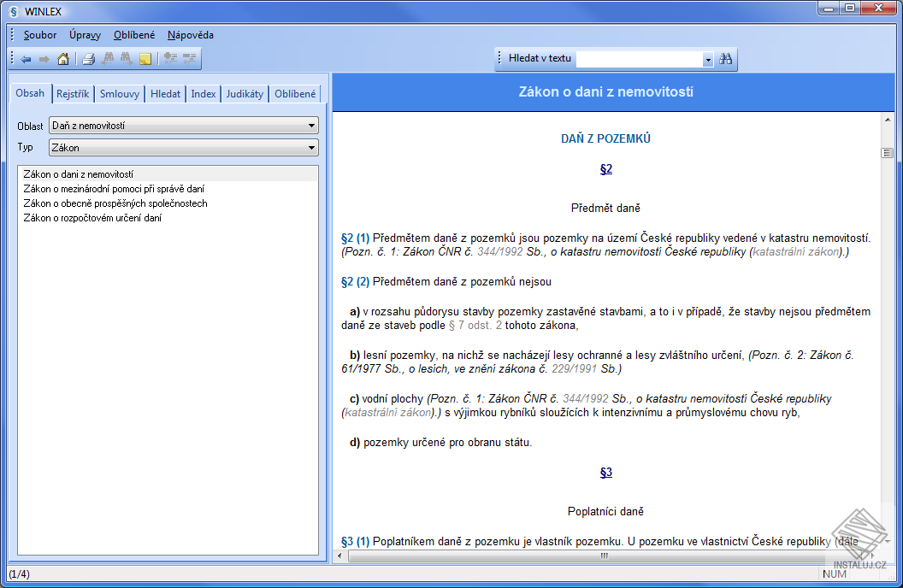
Task: Go forward with the gray right arrow
Action: click(44, 59)
